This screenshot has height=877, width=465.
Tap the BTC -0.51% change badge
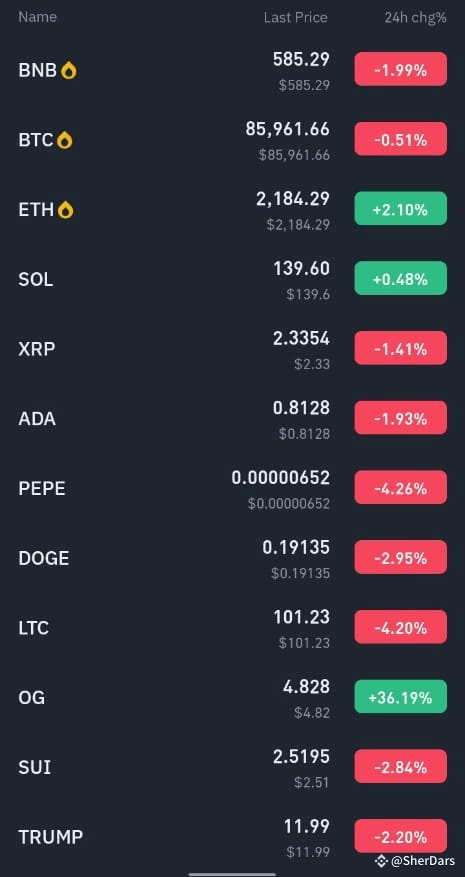click(401, 139)
